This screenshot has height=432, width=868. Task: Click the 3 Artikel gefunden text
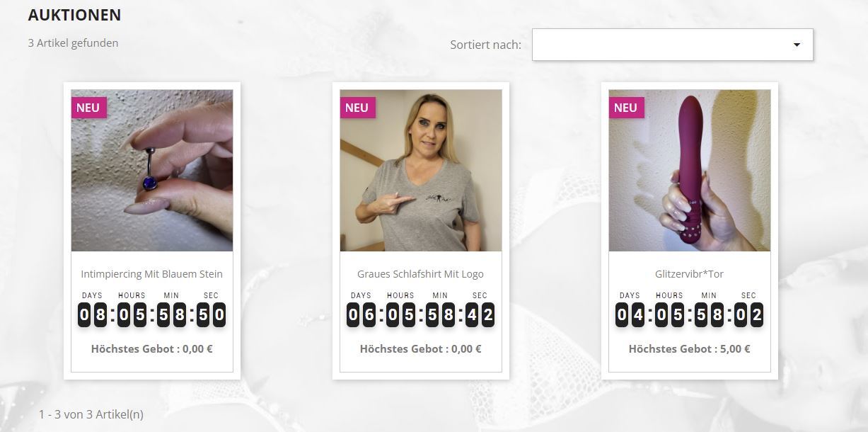click(73, 43)
